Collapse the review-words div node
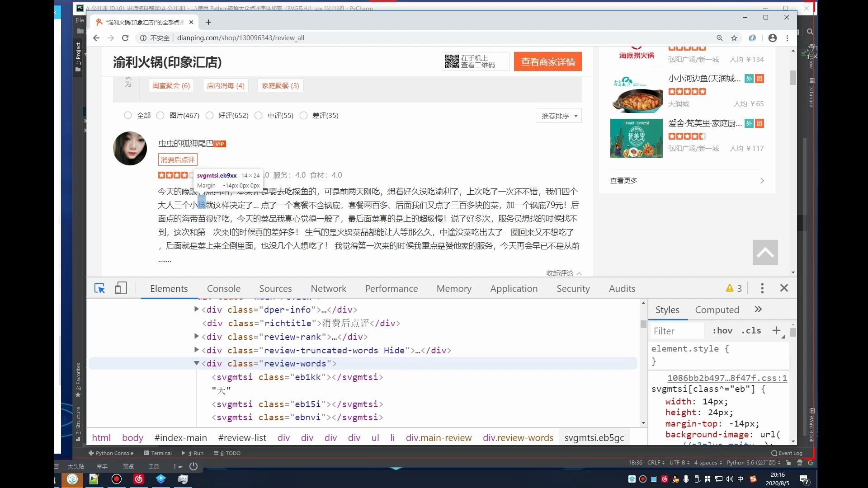This screenshot has width=868, height=488. point(196,363)
